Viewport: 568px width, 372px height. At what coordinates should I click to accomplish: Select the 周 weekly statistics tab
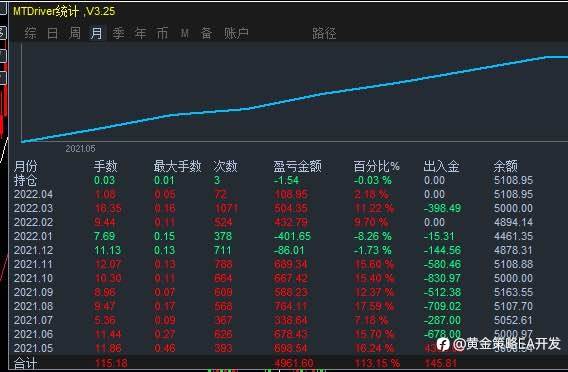[x=75, y=33]
